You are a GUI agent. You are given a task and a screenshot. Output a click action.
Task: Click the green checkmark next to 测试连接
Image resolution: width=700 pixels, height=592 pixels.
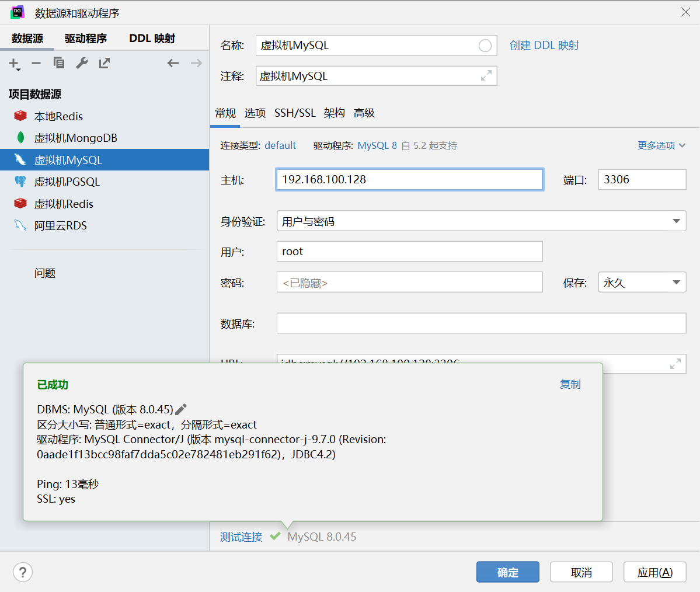(x=275, y=536)
